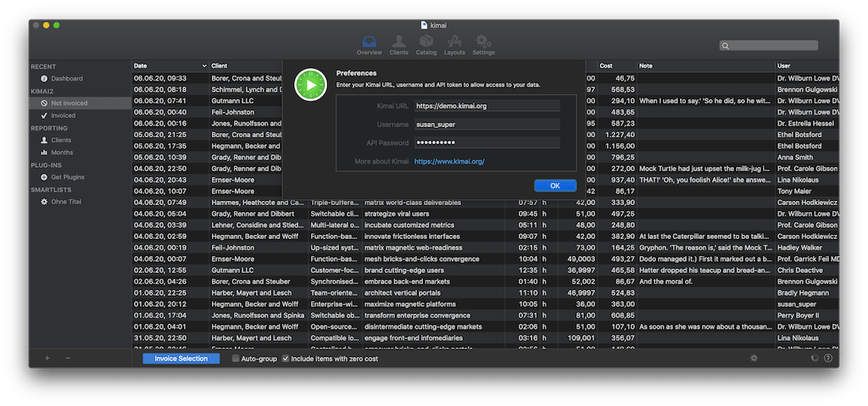Viewport: 868px width, 406px height.
Task: Enable the Auto-group checkbox
Action: [x=236, y=359]
